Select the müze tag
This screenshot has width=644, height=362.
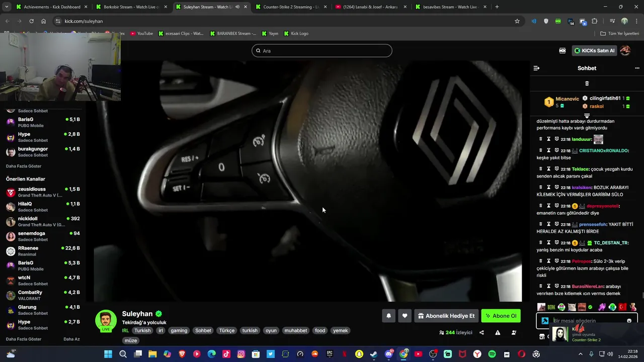(131, 340)
